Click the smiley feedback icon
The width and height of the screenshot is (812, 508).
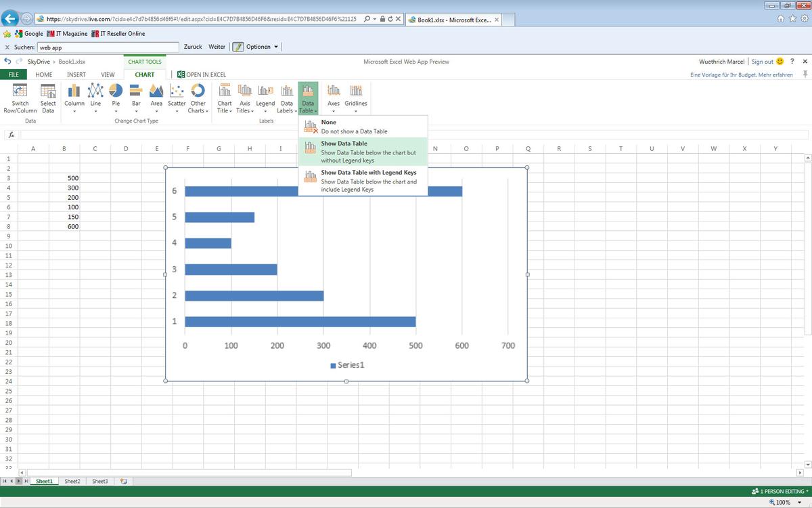pos(780,62)
